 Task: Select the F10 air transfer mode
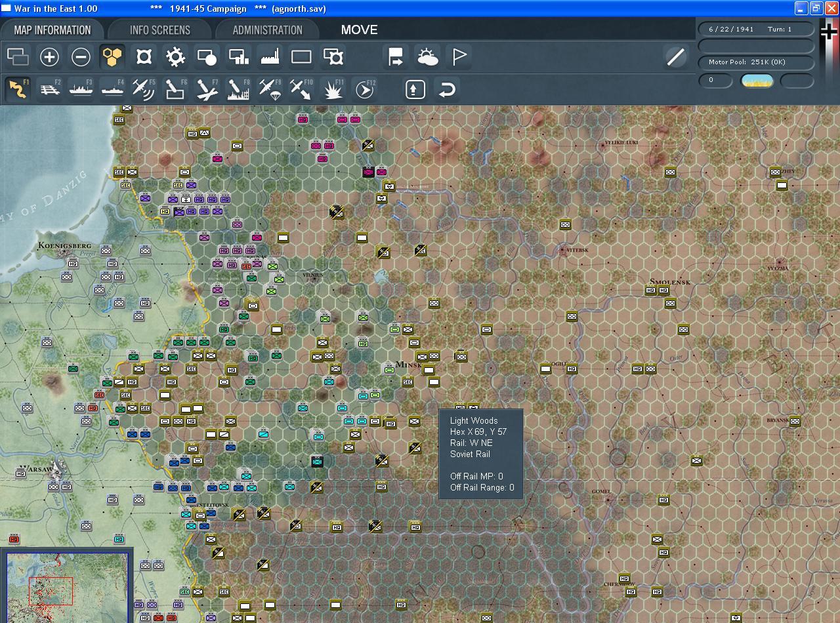point(301,89)
